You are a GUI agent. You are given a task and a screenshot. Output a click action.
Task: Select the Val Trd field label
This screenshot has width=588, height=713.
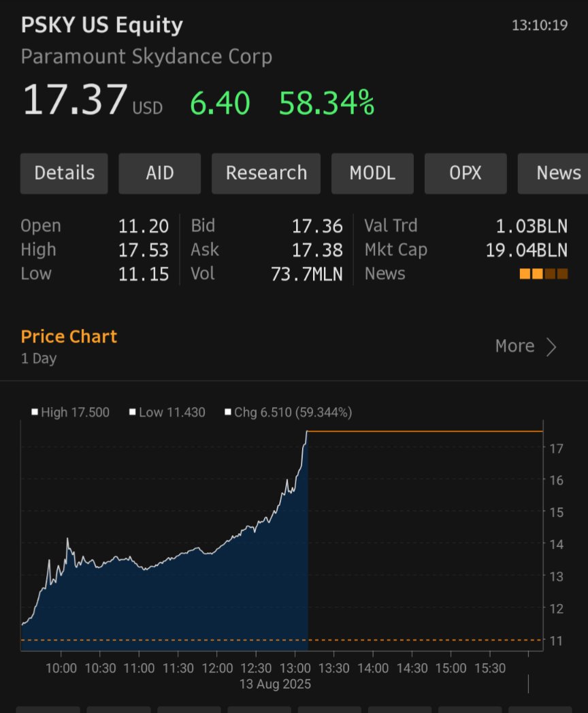pyautogui.click(x=391, y=225)
